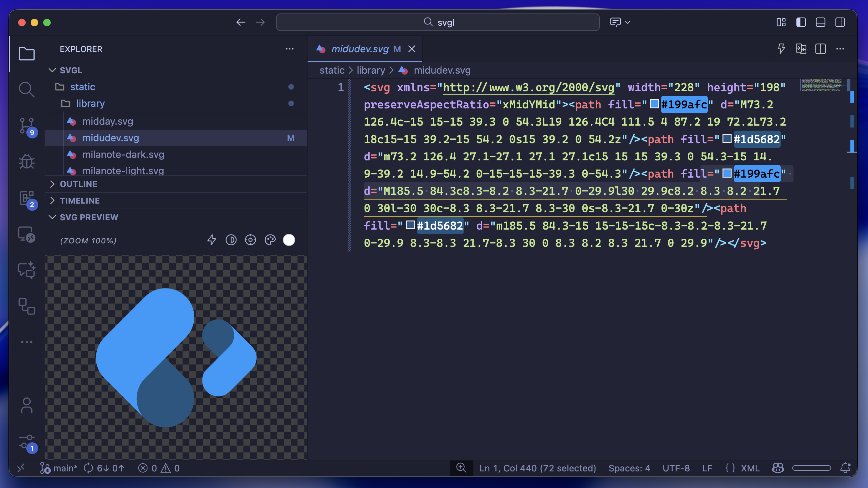Open library in the breadcrumb trail
The image size is (868, 488).
[371, 70]
